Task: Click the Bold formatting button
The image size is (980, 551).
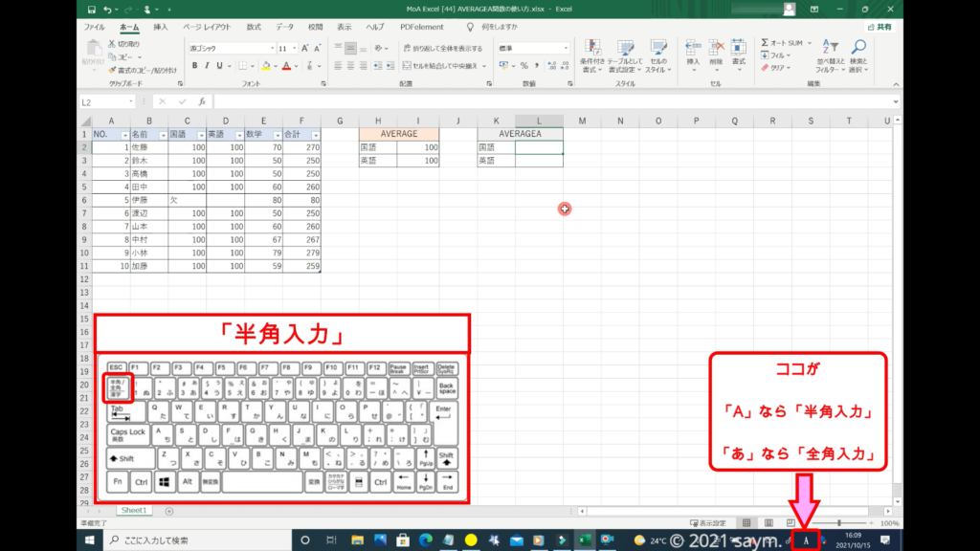Action: 194,66
